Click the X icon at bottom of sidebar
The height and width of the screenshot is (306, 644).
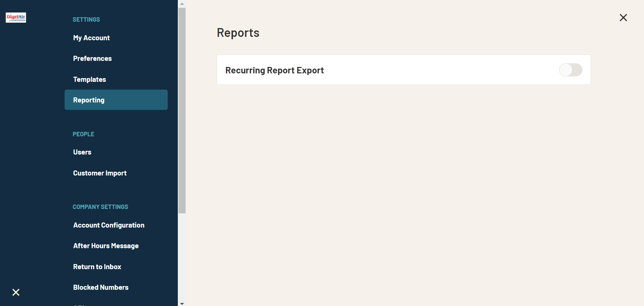[x=16, y=292]
